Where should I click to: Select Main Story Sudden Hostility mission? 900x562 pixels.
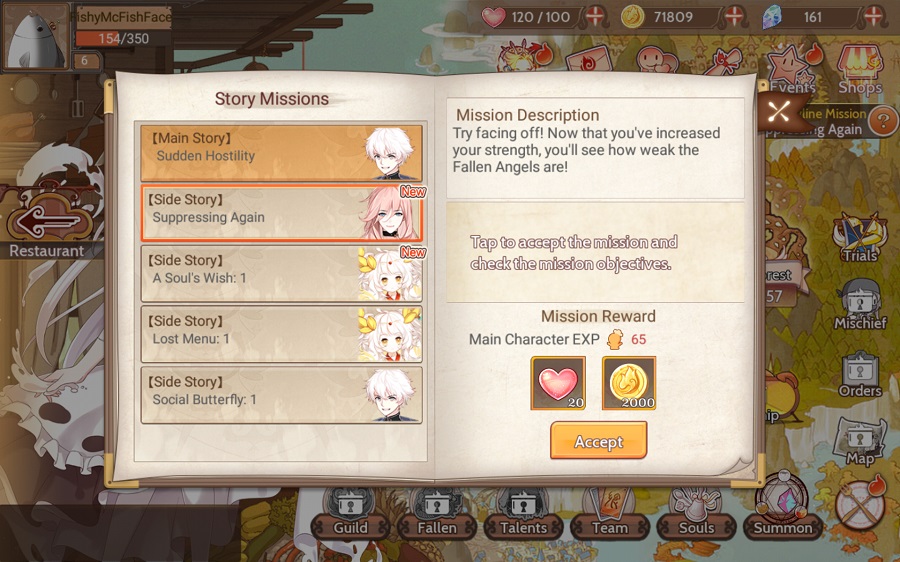[281, 153]
